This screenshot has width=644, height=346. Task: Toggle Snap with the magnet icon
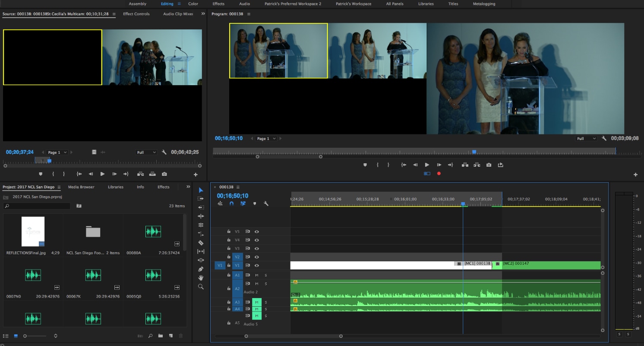click(x=232, y=203)
